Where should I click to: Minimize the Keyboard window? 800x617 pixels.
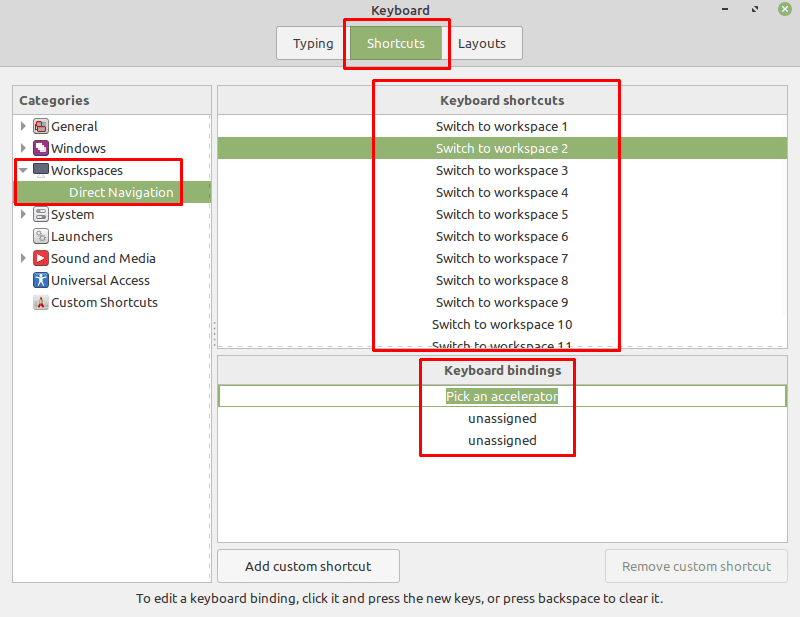[x=725, y=9]
